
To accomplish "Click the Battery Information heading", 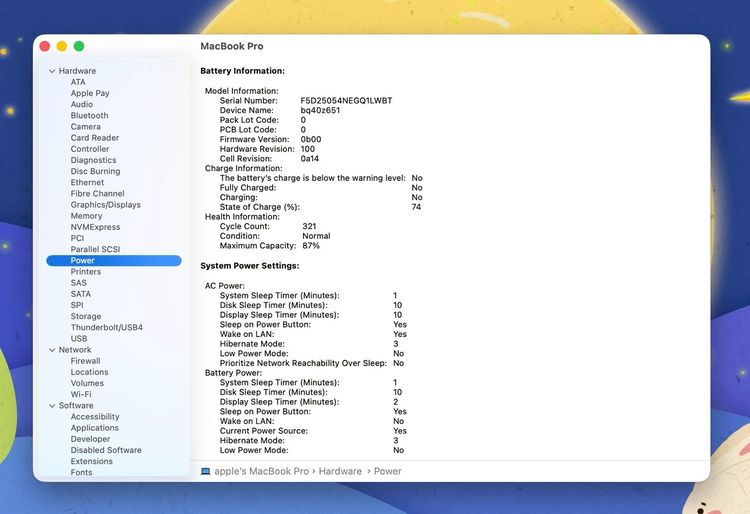I will pos(243,71).
